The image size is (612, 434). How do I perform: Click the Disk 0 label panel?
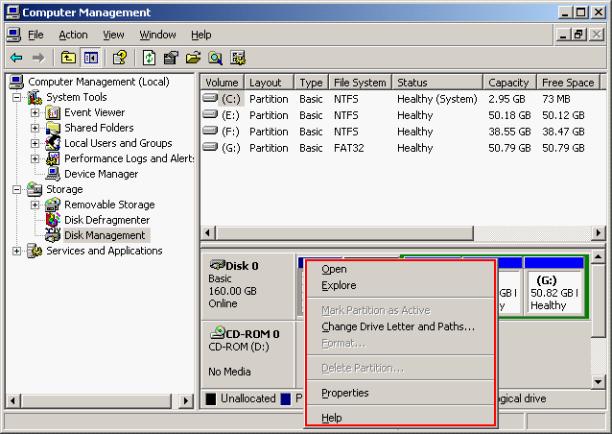(247, 286)
